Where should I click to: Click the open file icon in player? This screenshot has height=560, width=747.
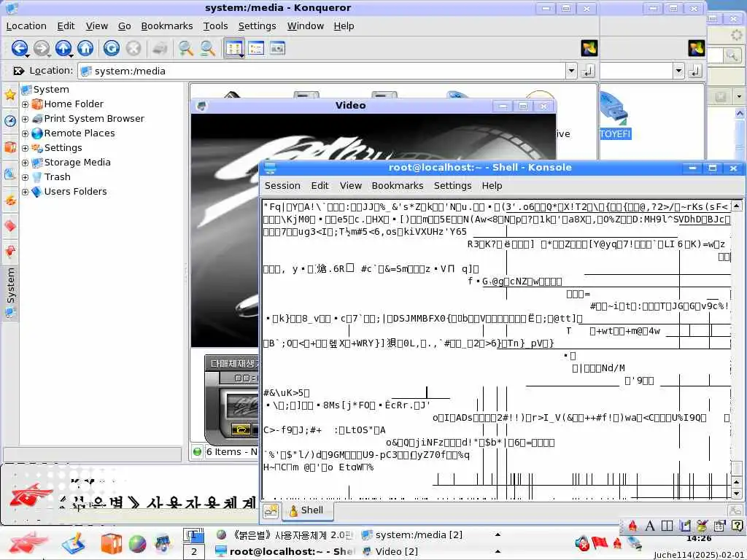click(241, 429)
